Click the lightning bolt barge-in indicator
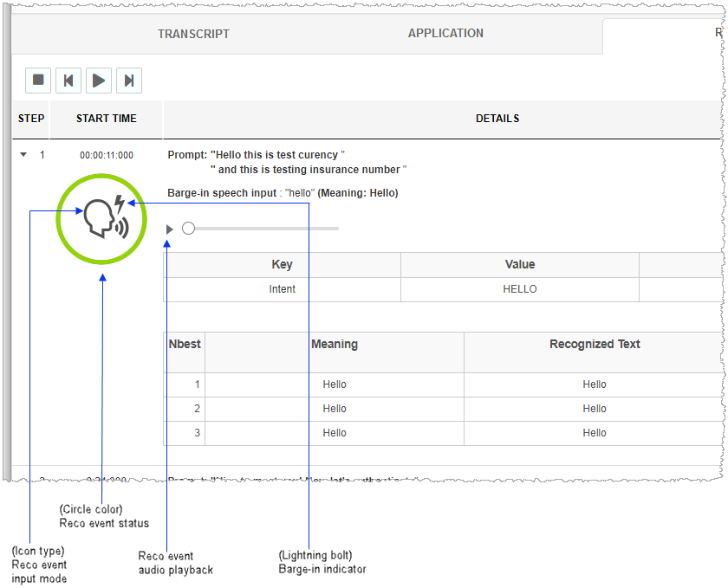The height and width of the screenshot is (588, 728). pyautogui.click(x=120, y=204)
